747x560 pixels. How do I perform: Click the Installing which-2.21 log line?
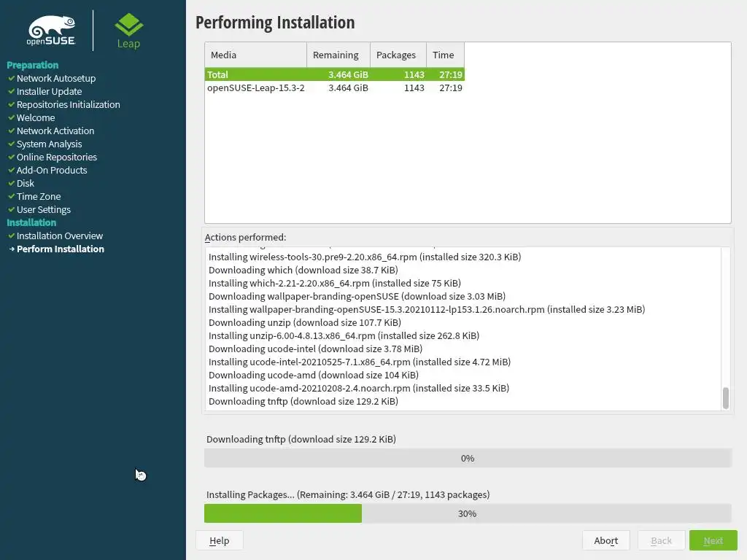pyautogui.click(x=334, y=283)
